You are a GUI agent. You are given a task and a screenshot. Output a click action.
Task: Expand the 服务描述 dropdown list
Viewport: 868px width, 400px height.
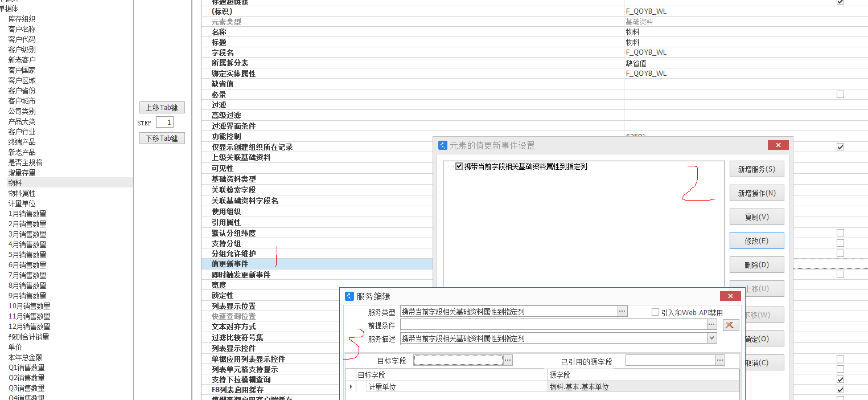pos(711,338)
